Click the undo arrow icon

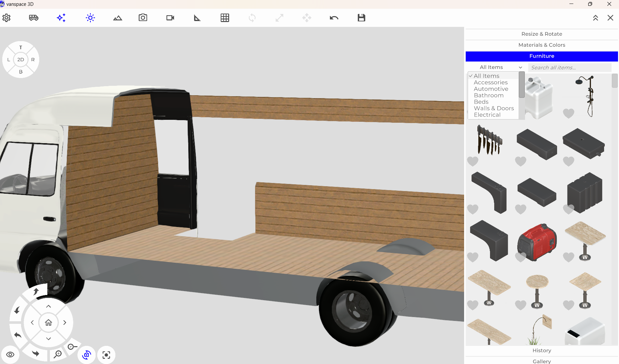(334, 18)
